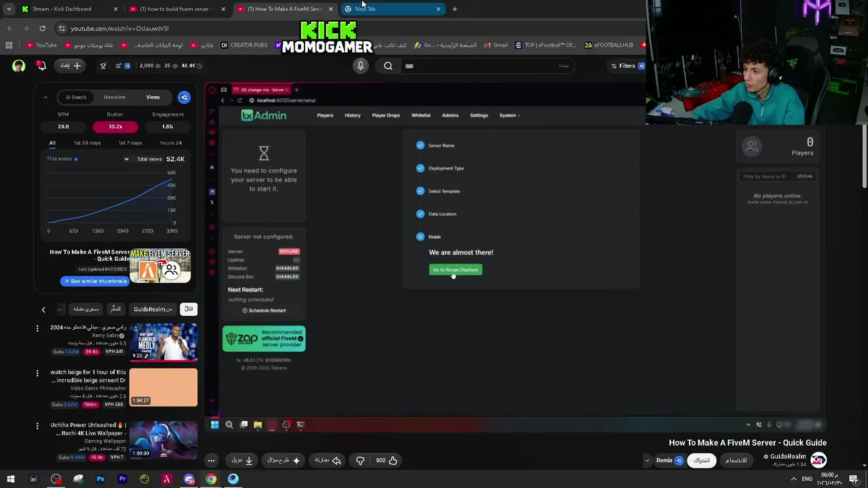Viewport: 868px width, 488px height.
Task: Open options for Uchiha Power Unleashed video
Action: pos(37,426)
